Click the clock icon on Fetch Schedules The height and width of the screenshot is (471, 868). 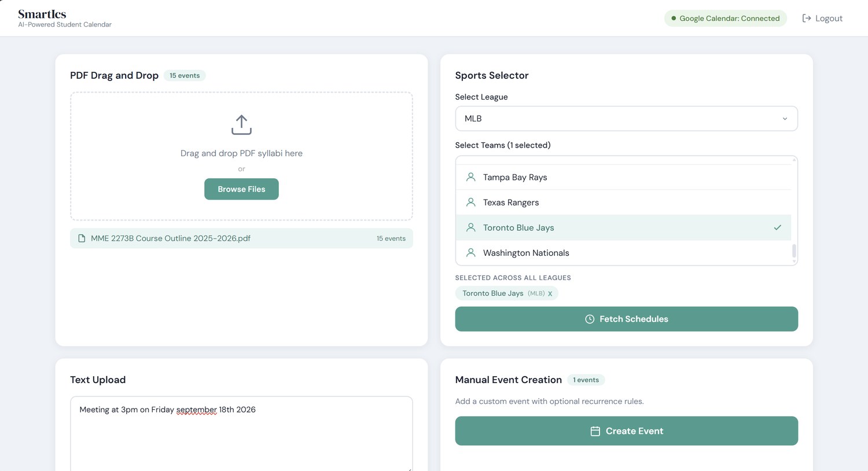point(590,319)
